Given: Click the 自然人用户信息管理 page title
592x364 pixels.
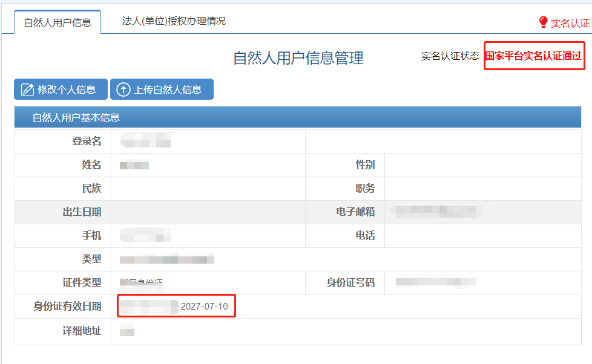Looking at the screenshot, I should pyautogui.click(x=298, y=58).
